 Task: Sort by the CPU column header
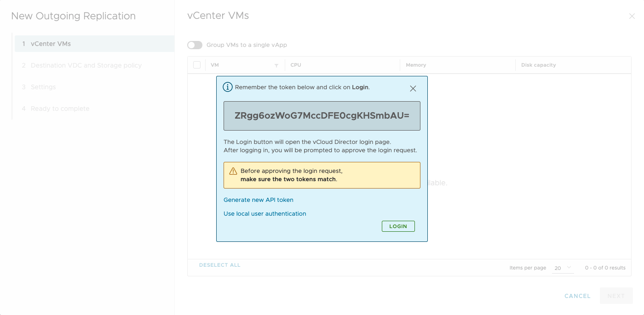296,65
